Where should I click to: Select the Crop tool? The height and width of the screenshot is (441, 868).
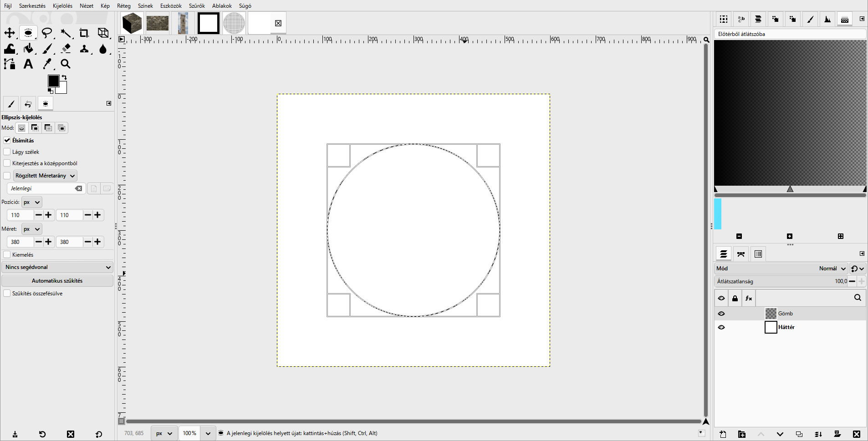tap(84, 33)
